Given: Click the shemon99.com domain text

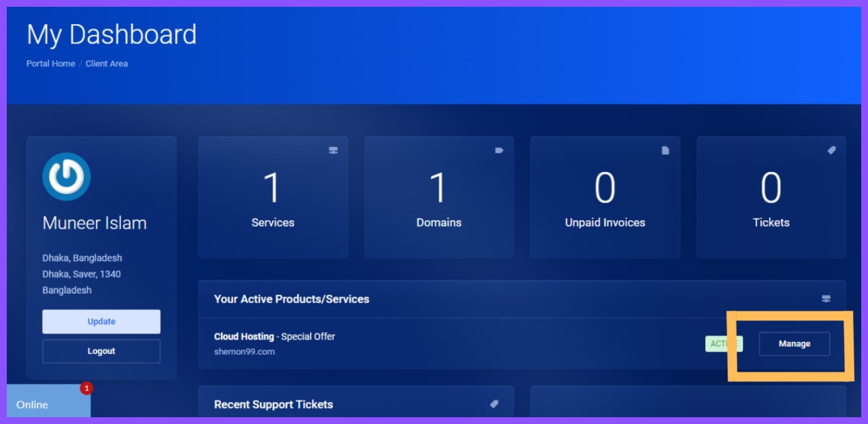Looking at the screenshot, I should (244, 352).
